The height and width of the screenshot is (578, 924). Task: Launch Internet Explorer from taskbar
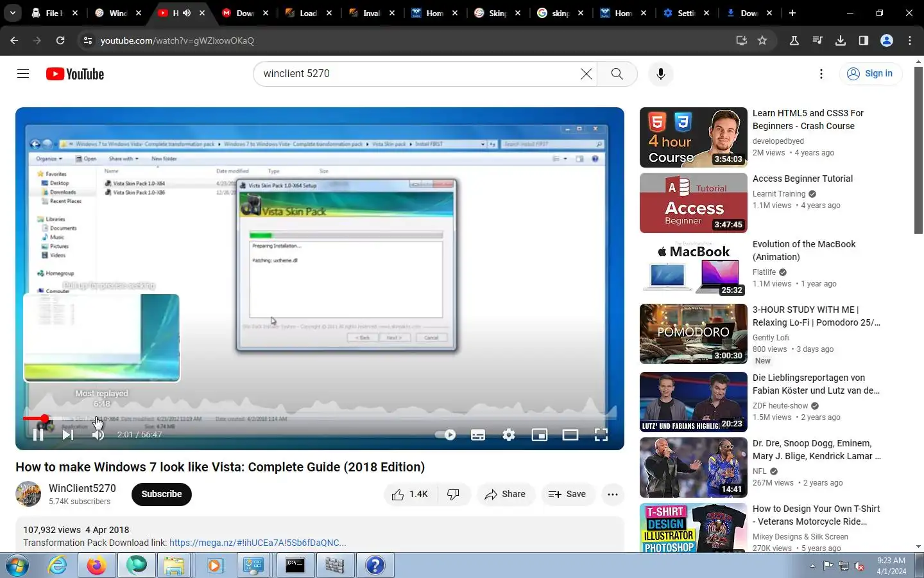click(x=58, y=565)
